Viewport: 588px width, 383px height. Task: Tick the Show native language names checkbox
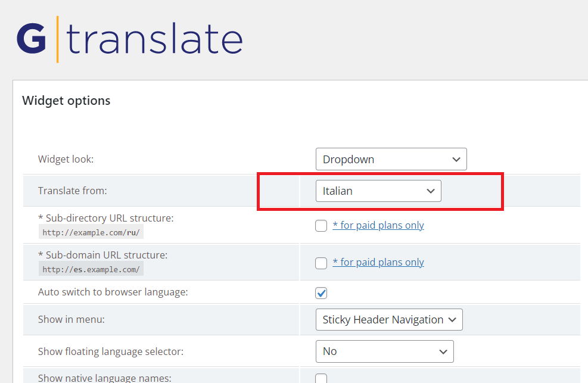click(x=321, y=378)
